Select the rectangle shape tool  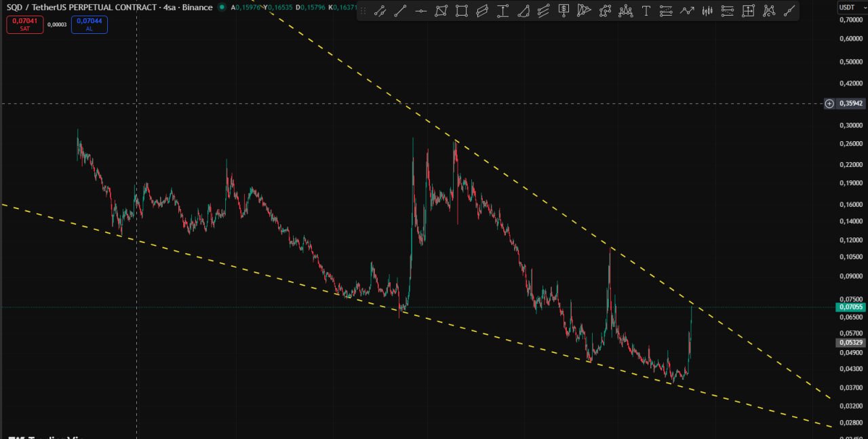462,11
